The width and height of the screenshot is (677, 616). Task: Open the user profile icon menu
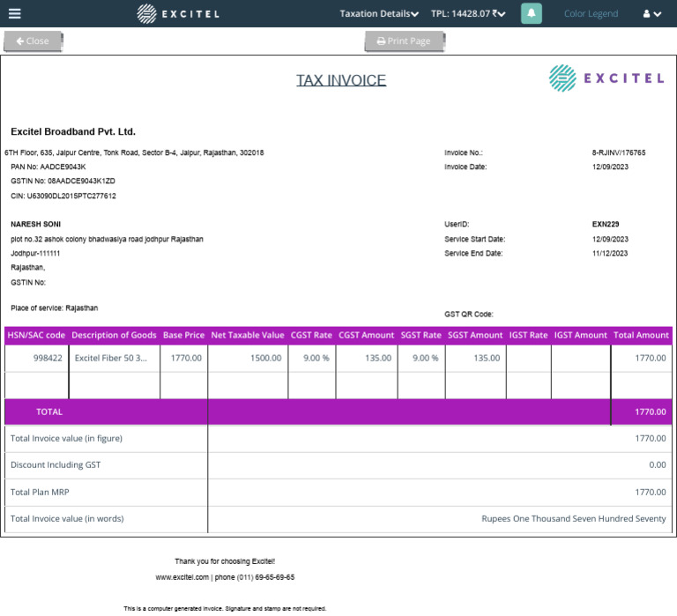[x=651, y=13]
